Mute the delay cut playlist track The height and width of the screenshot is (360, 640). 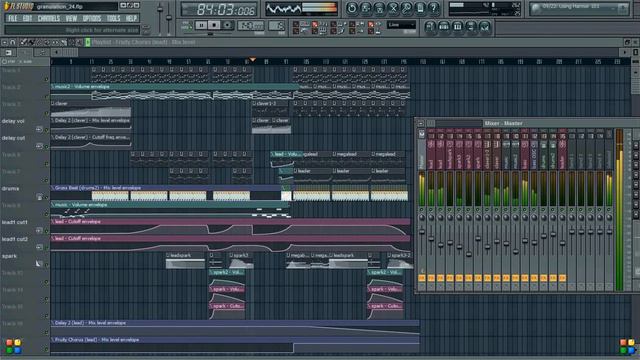pyautogui.click(x=47, y=147)
